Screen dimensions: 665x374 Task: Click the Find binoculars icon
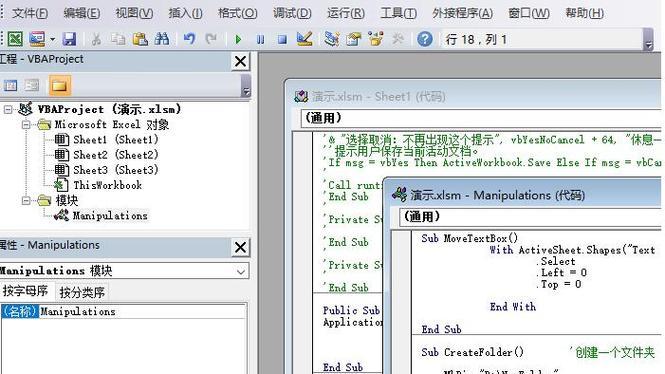pos(162,39)
